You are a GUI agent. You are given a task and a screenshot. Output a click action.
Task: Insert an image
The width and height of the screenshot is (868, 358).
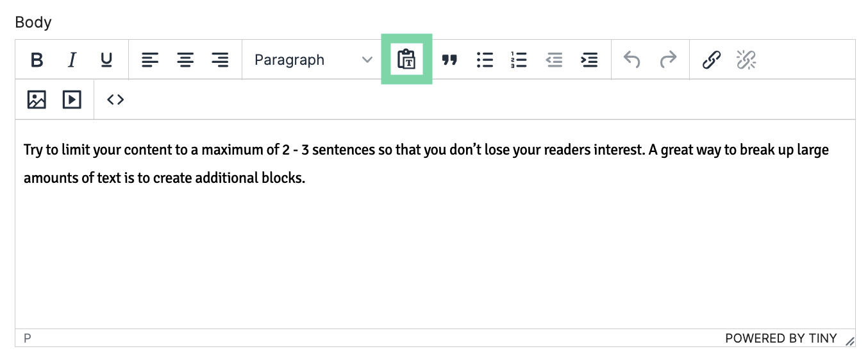click(x=37, y=99)
